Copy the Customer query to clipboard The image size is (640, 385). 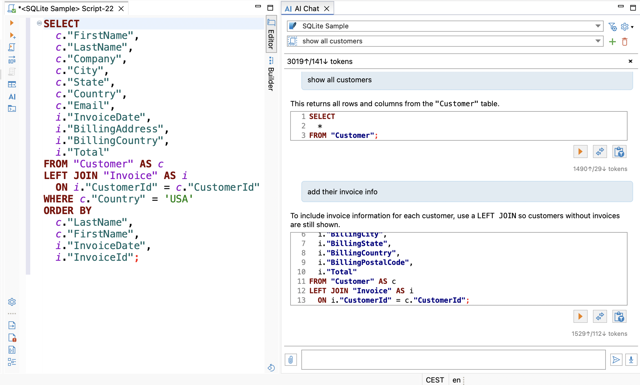pos(619,152)
